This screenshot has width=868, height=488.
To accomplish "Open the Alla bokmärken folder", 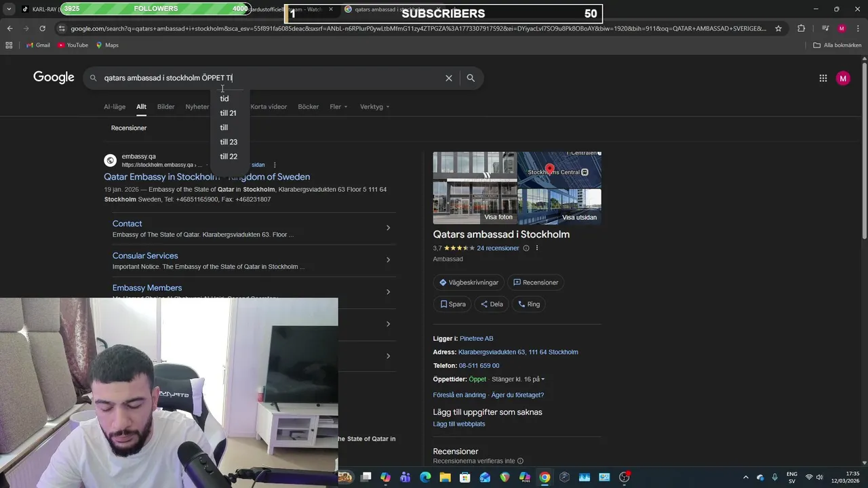I will 837,45.
